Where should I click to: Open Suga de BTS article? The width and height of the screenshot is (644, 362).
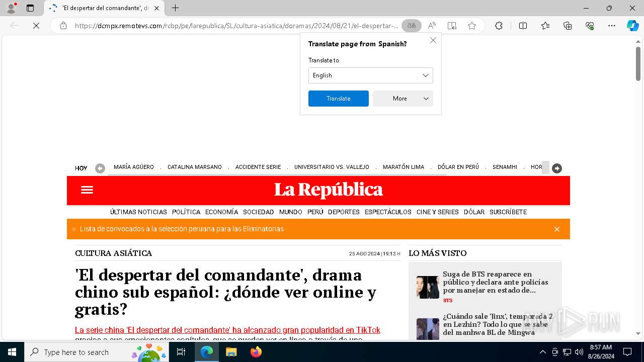[x=496, y=282]
